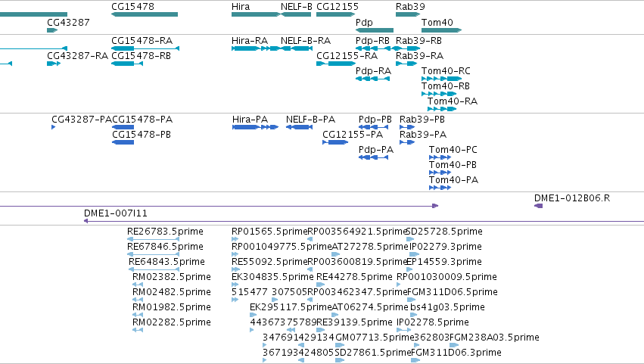
Task: Open the 347691 EST feature
Action: (265, 346)
